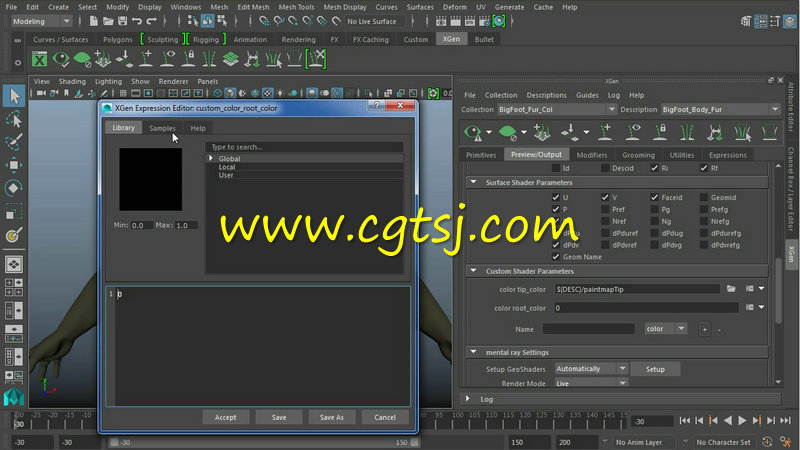800x450 pixels.
Task: Open Help tab in Expression Editor
Action: 198,128
